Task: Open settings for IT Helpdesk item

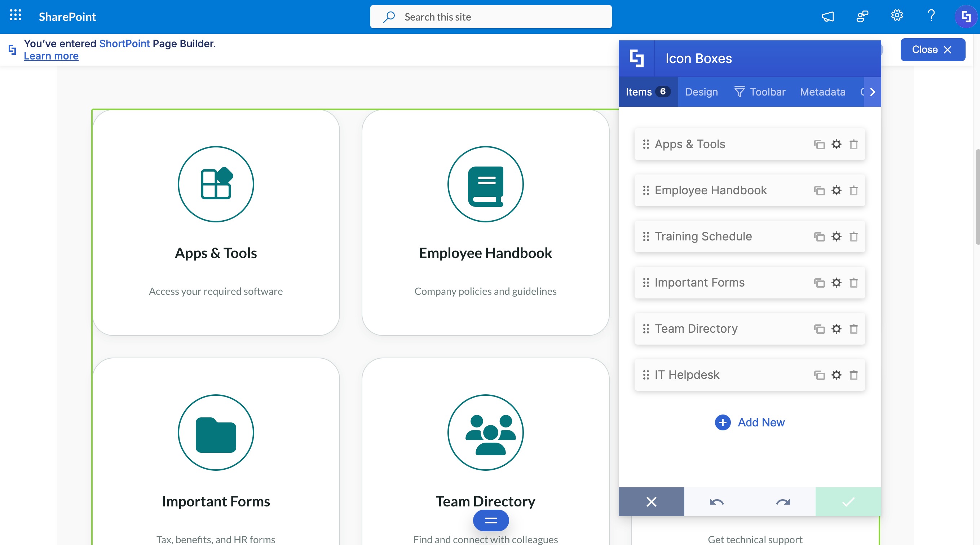Action: point(836,375)
